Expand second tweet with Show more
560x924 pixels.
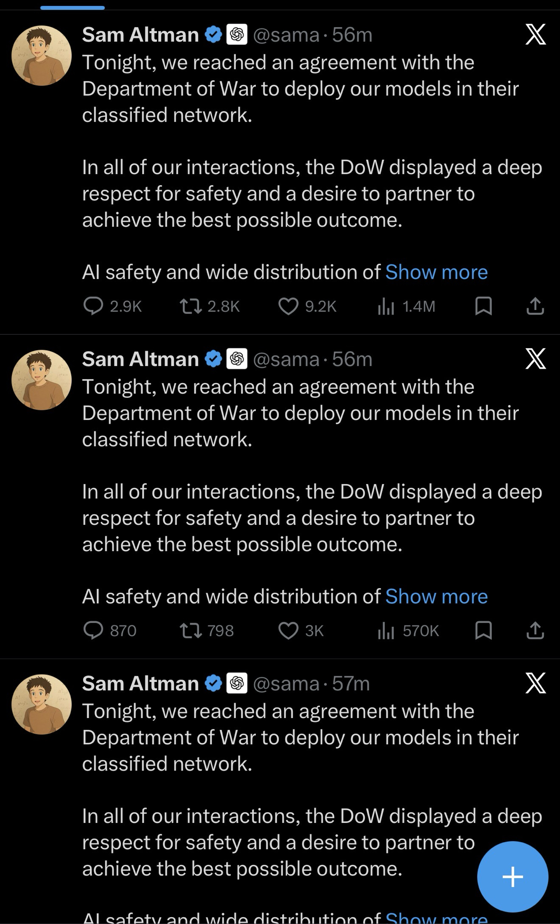pos(436,596)
